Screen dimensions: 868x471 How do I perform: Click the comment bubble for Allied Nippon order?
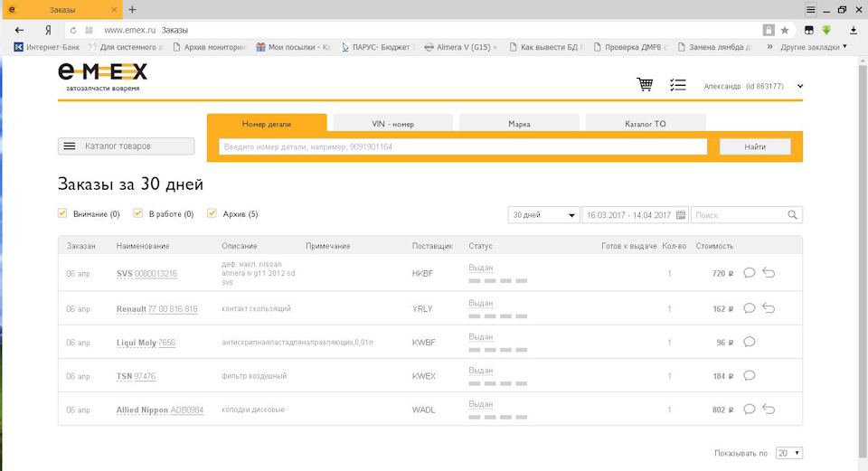coord(749,410)
